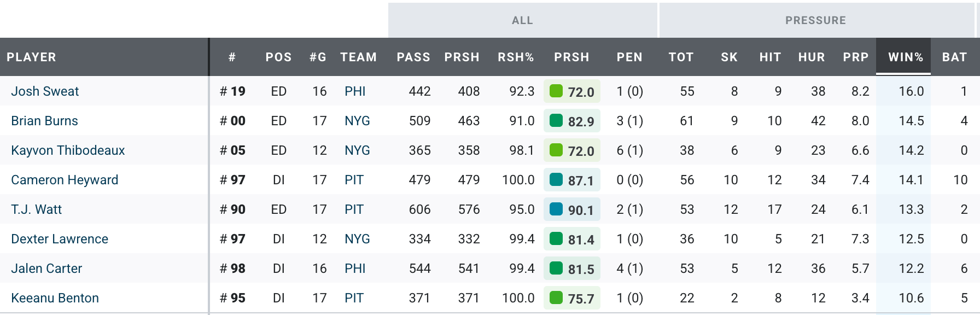Sort by PLAYER column header

31,57
